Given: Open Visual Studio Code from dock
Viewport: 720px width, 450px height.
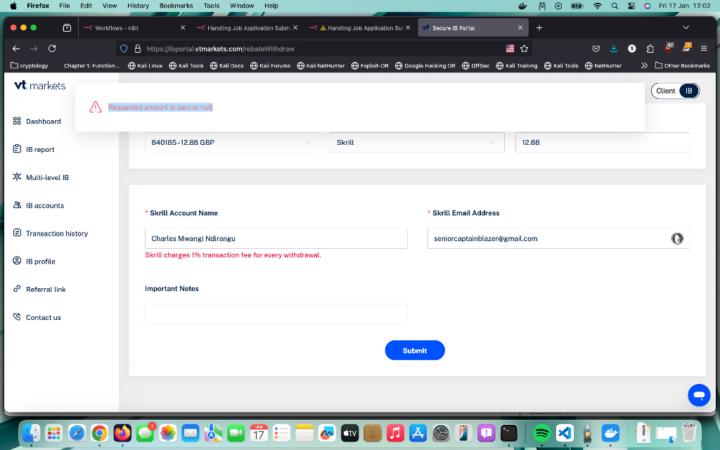Looking at the screenshot, I should (564, 433).
